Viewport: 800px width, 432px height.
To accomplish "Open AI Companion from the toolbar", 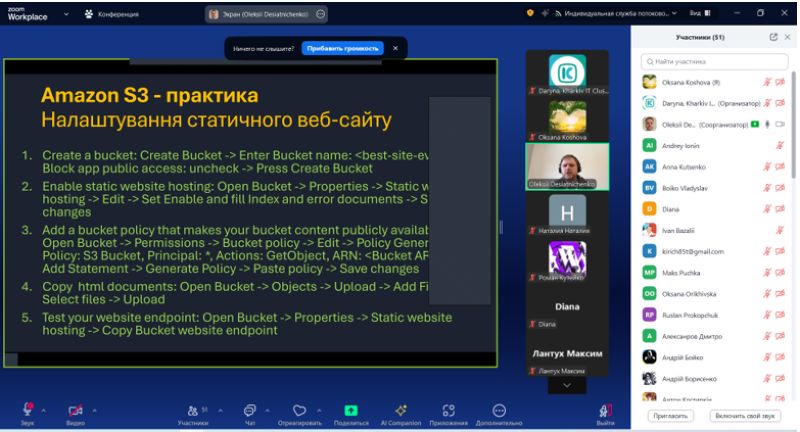I will (x=400, y=410).
